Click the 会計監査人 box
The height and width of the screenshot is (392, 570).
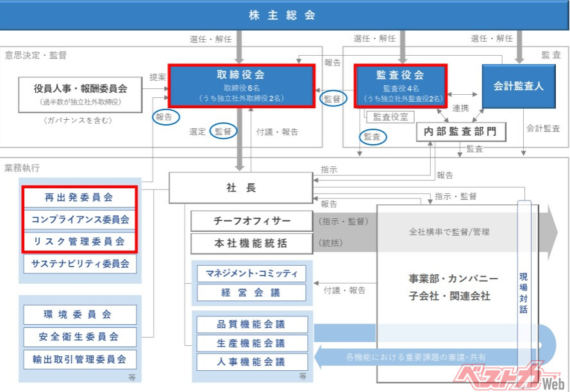coord(518,85)
